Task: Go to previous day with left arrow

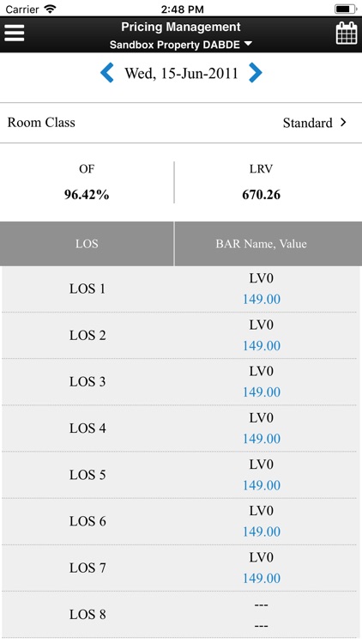Action: pos(107,73)
